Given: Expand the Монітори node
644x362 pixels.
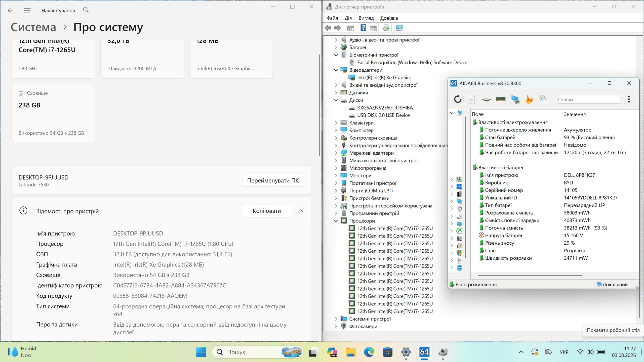Looking at the screenshot, I should coord(336,175).
